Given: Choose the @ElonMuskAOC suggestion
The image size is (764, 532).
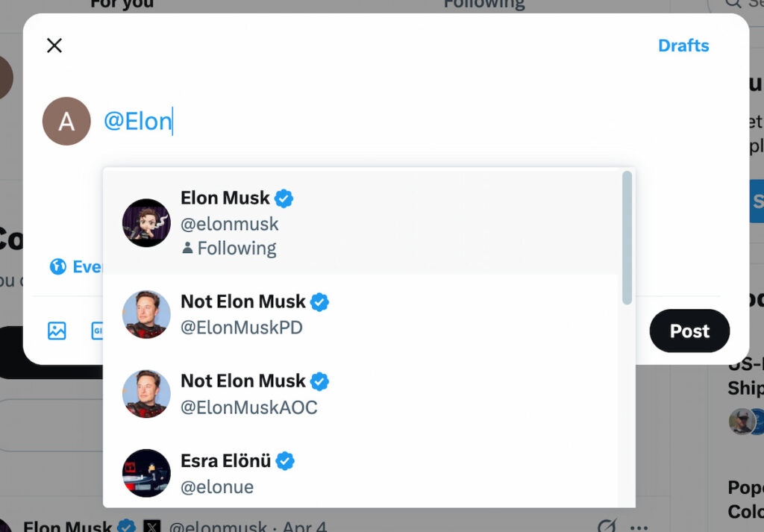Looking at the screenshot, I should pos(360,394).
